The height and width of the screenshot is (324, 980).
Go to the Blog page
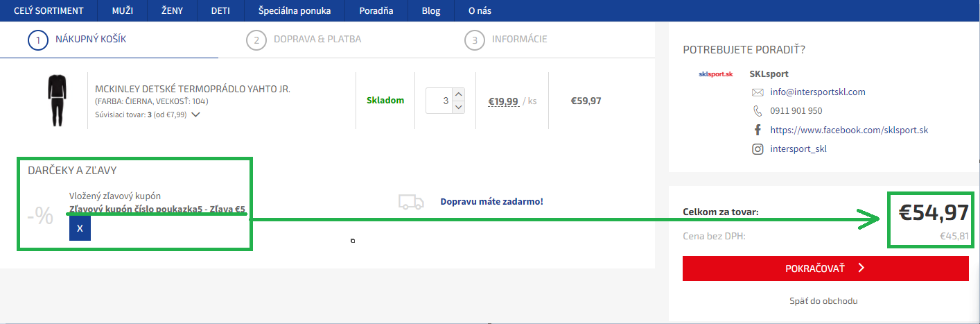pos(430,10)
